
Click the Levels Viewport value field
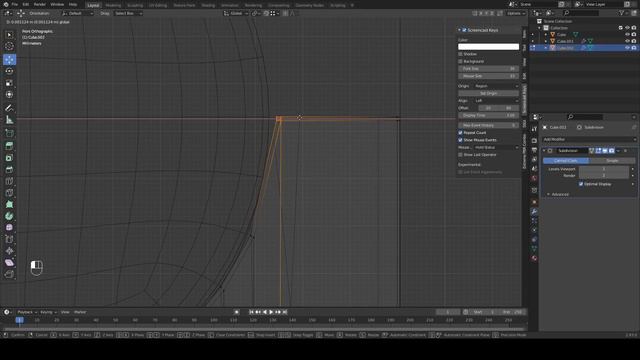pyautogui.click(x=604, y=169)
